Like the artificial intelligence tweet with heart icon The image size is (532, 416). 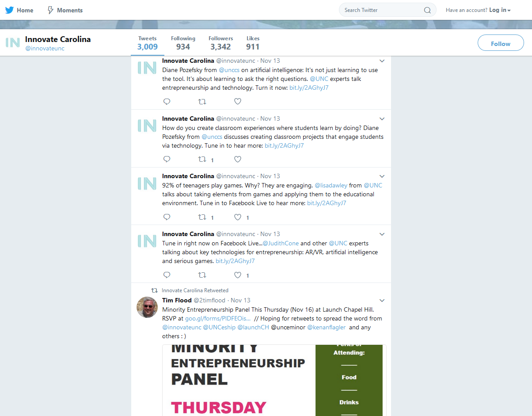[x=238, y=101]
